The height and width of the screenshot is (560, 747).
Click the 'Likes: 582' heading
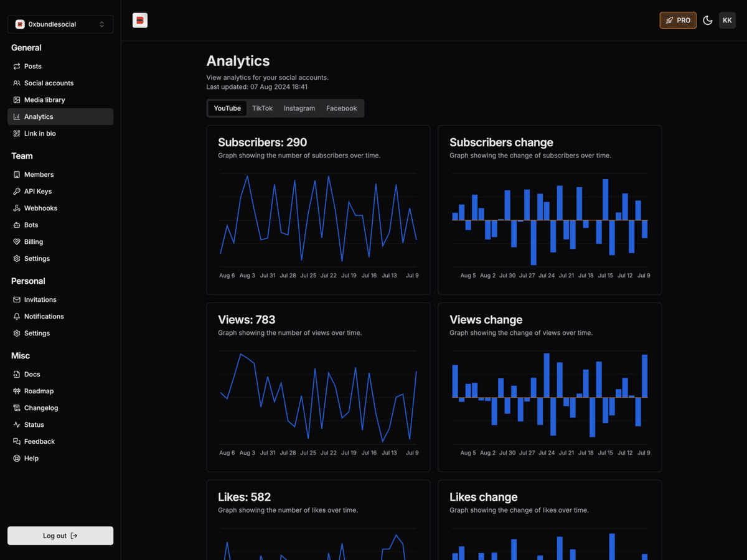pyautogui.click(x=244, y=497)
